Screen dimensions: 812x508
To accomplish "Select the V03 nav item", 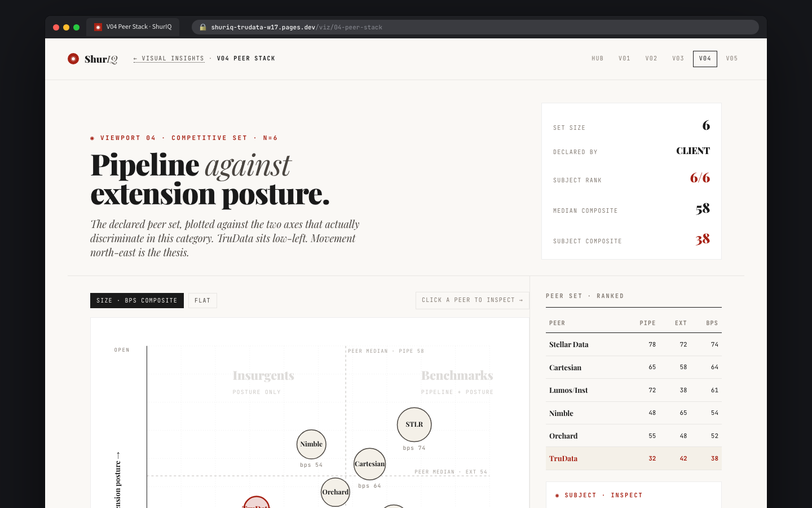I will coord(678,58).
